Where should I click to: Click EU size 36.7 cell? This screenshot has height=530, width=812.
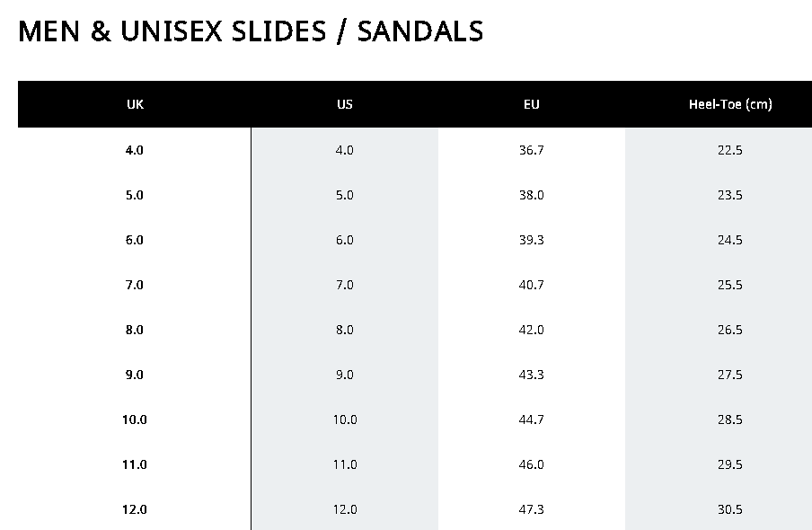click(x=532, y=150)
